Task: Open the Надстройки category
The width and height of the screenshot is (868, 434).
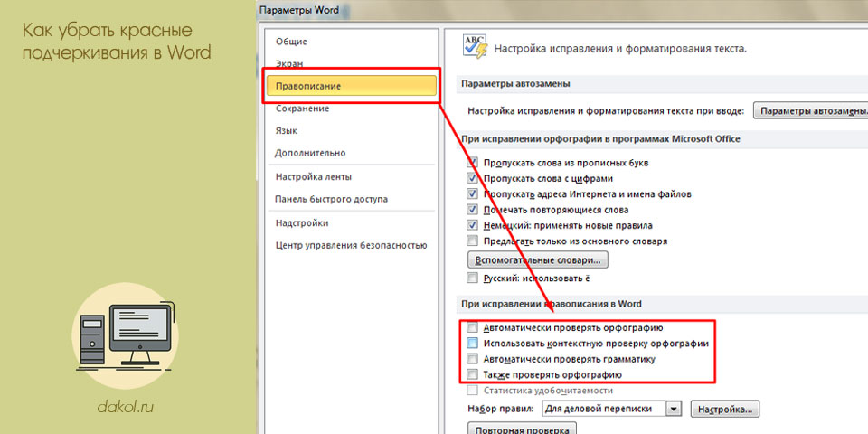Action: point(302,223)
